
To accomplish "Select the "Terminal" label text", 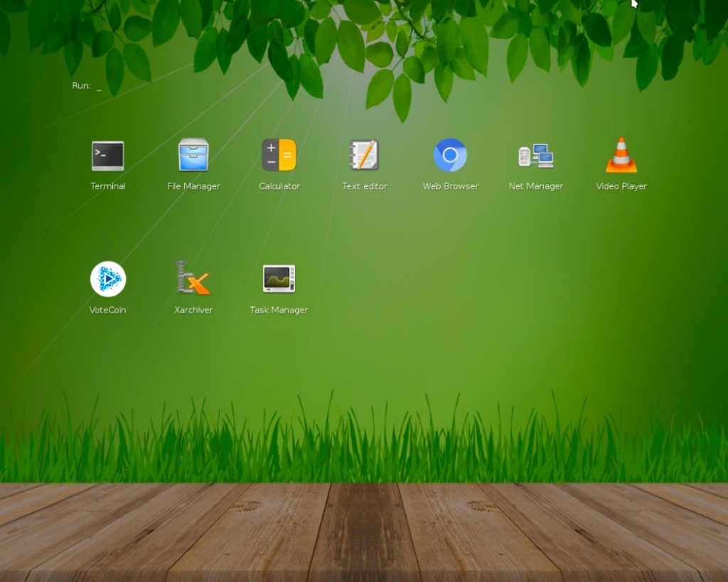I will (x=107, y=186).
